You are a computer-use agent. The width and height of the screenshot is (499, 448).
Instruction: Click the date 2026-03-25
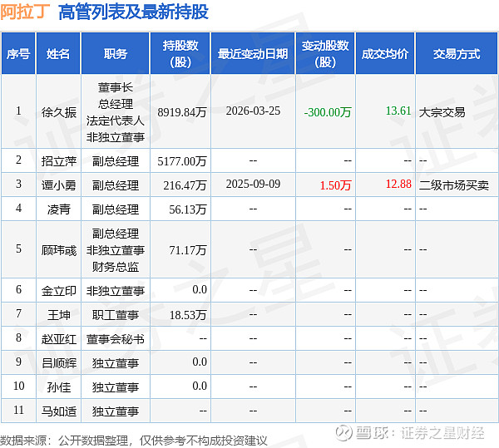tap(253, 111)
